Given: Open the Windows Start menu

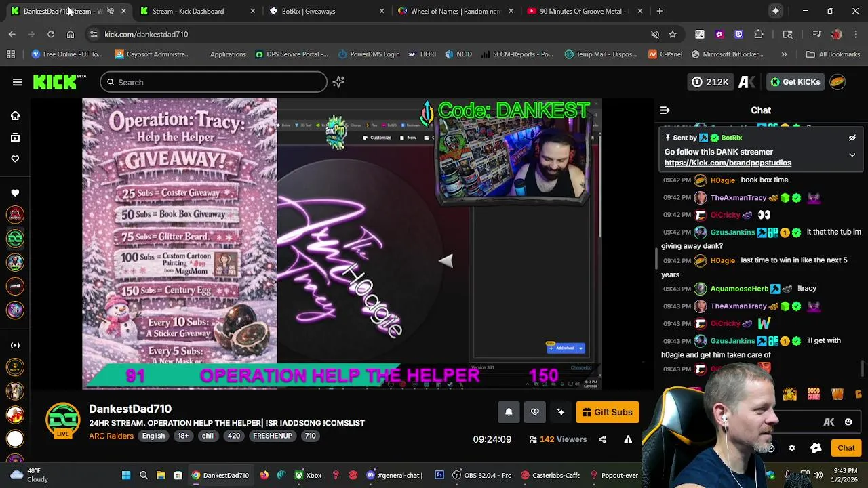Looking at the screenshot, I should (x=126, y=475).
